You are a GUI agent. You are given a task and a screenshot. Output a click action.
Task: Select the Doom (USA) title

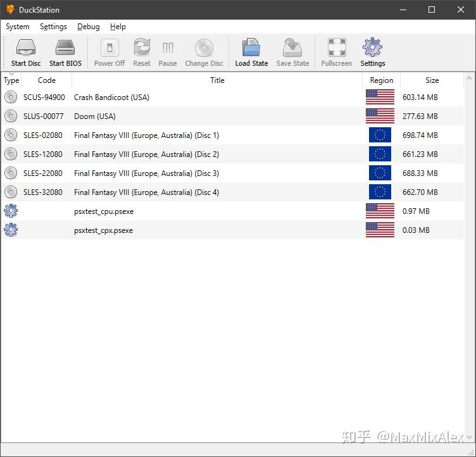pyautogui.click(x=95, y=116)
